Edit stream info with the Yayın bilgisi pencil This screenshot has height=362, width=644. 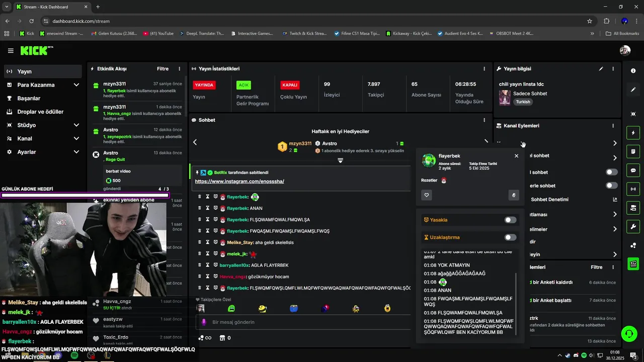(x=601, y=69)
